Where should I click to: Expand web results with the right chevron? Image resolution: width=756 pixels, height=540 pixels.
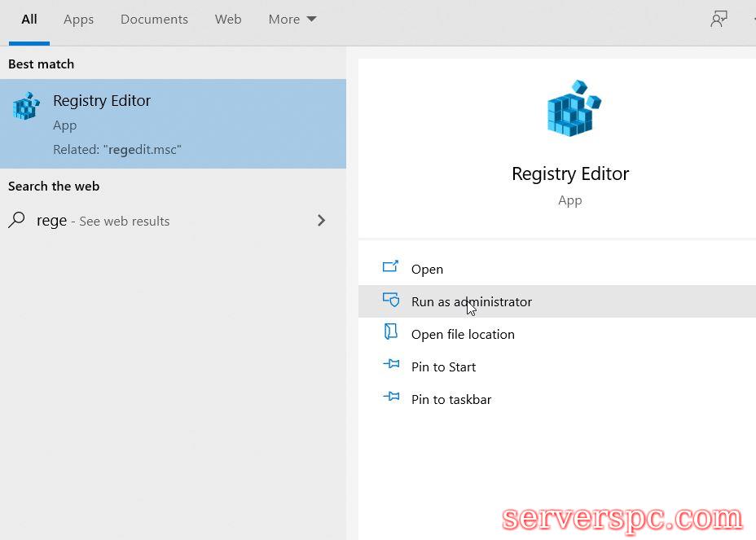(x=321, y=221)
